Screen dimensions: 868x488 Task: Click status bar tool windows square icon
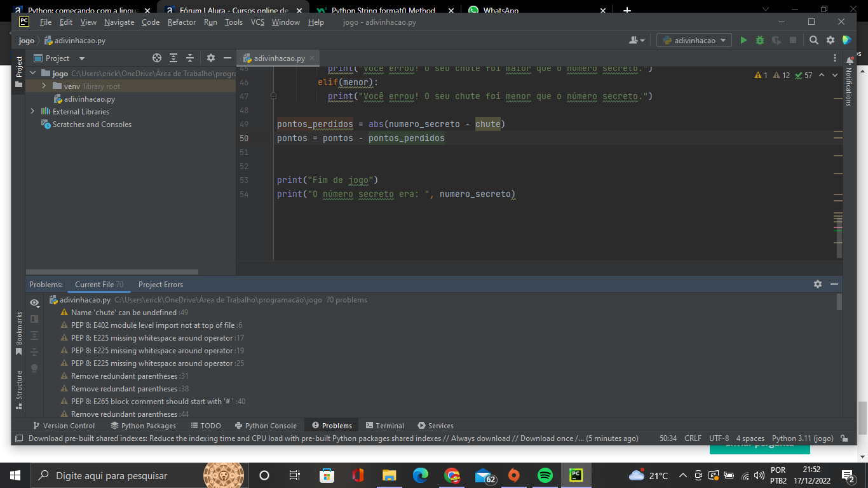[x=18, y=438]
